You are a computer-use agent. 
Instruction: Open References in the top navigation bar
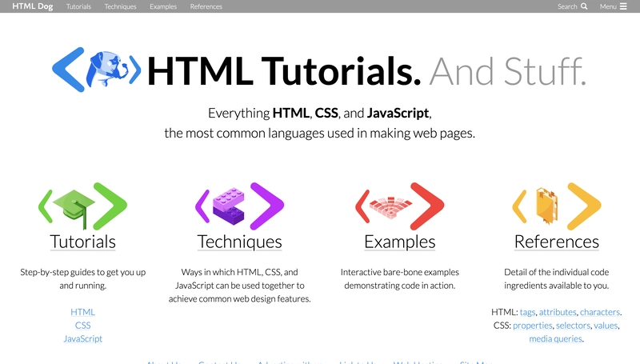206,6
